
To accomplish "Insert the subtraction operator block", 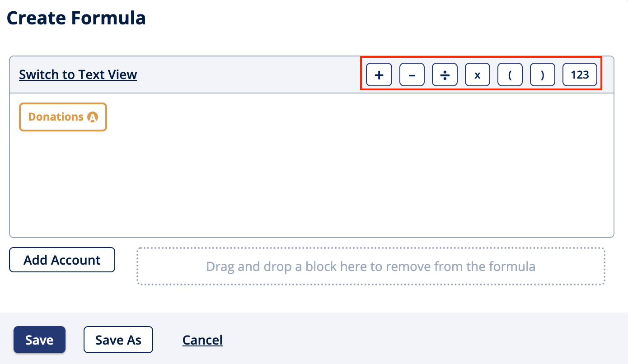I will tap(412, 75).
